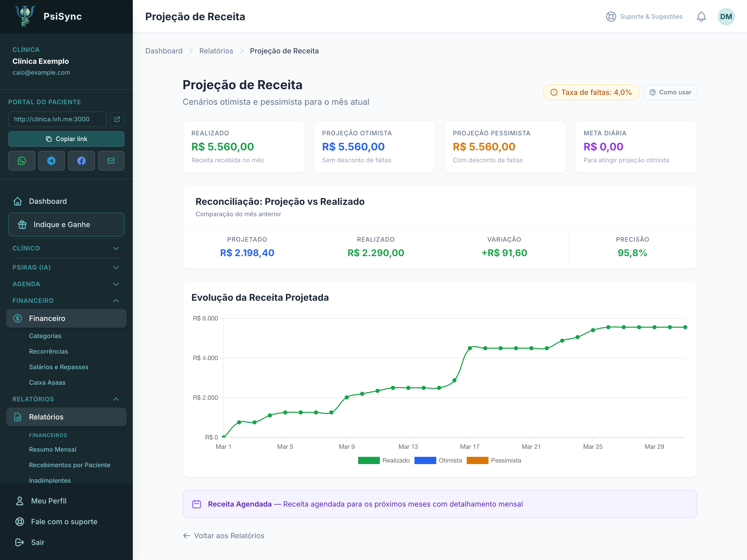The width and height of the screenshot is (747, 560).
Task: Open Indique e Ganhe menu item
Action: click(66, 225)
